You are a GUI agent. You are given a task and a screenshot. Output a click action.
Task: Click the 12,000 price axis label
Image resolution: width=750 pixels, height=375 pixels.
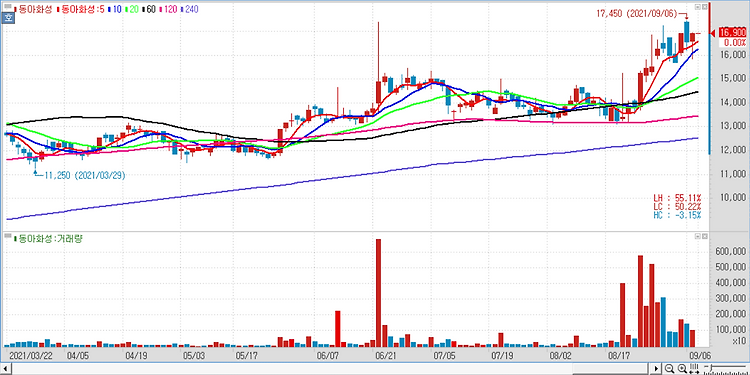[733, 150]
